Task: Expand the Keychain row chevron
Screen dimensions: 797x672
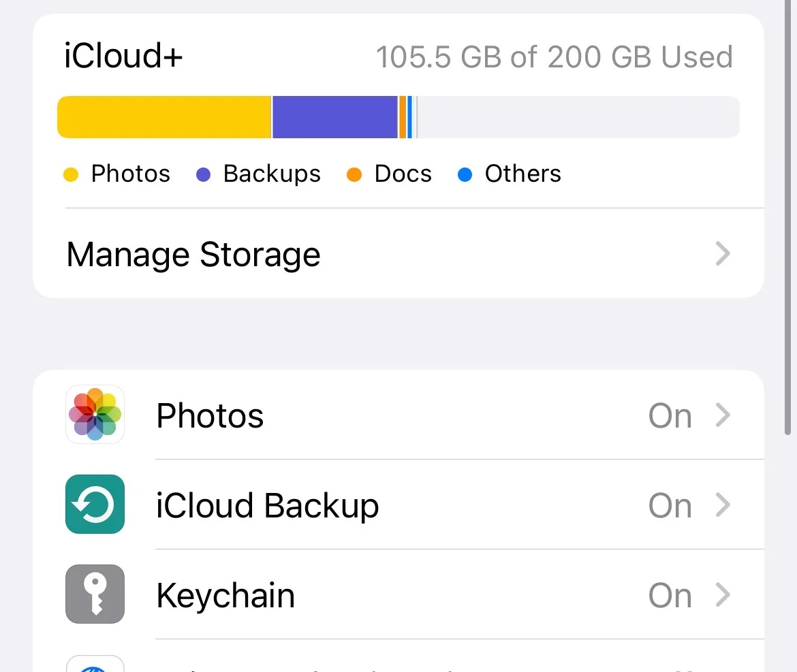Action: click(723, 595)
